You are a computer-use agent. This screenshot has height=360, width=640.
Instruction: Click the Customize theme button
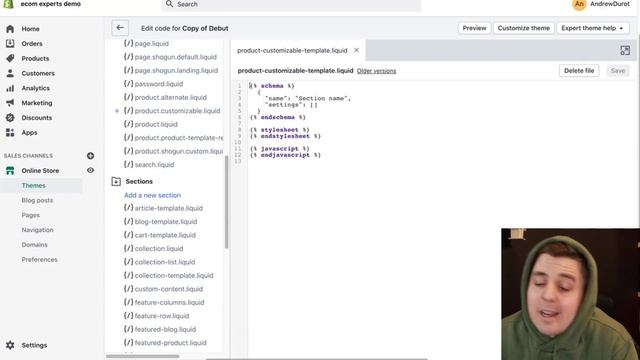click(x=524, y=28)
